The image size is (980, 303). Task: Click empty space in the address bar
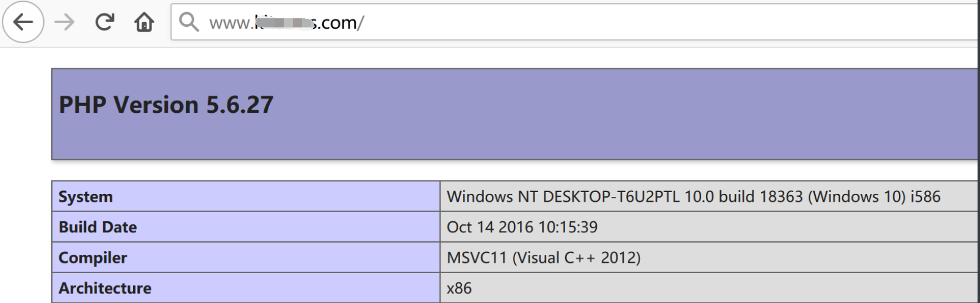pos(671,23)
